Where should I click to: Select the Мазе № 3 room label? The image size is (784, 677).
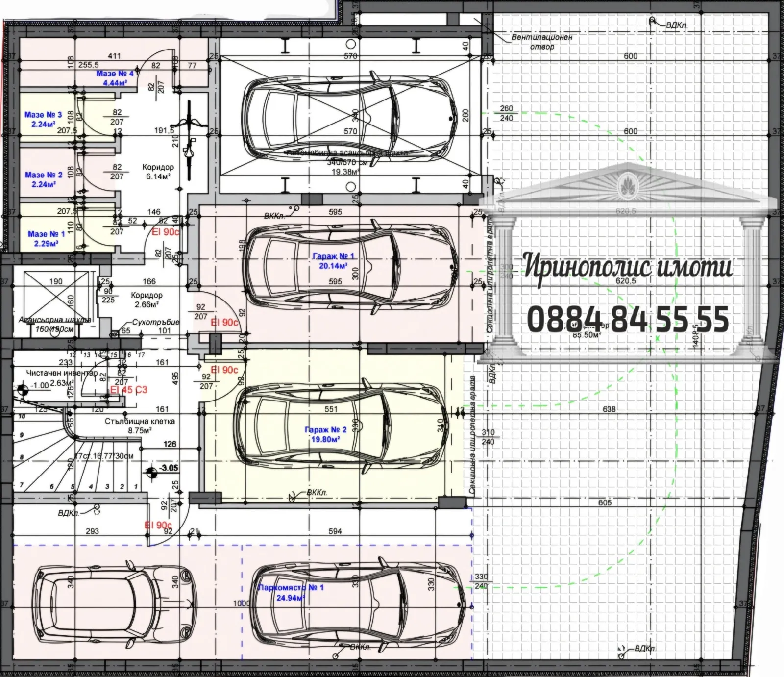[x=43, y=119]
